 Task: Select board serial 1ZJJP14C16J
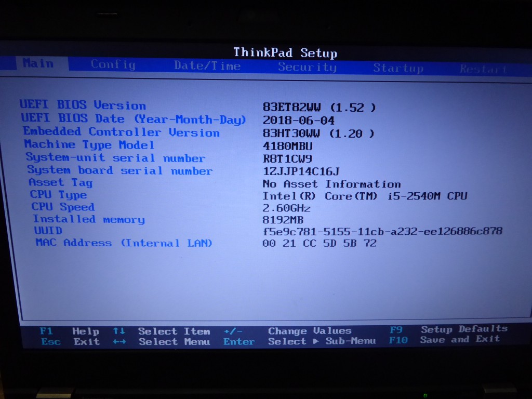pos(301,171)
